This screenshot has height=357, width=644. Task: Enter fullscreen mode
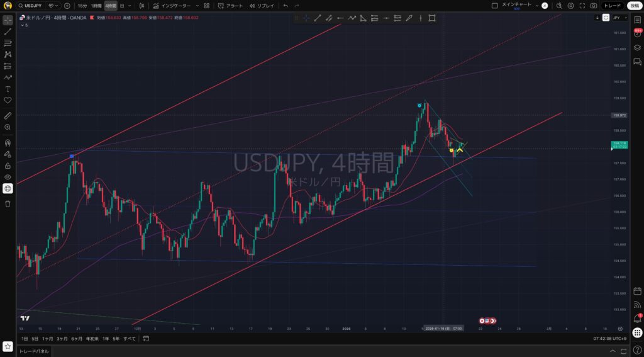pyautogui.click(x=582, y=6)
